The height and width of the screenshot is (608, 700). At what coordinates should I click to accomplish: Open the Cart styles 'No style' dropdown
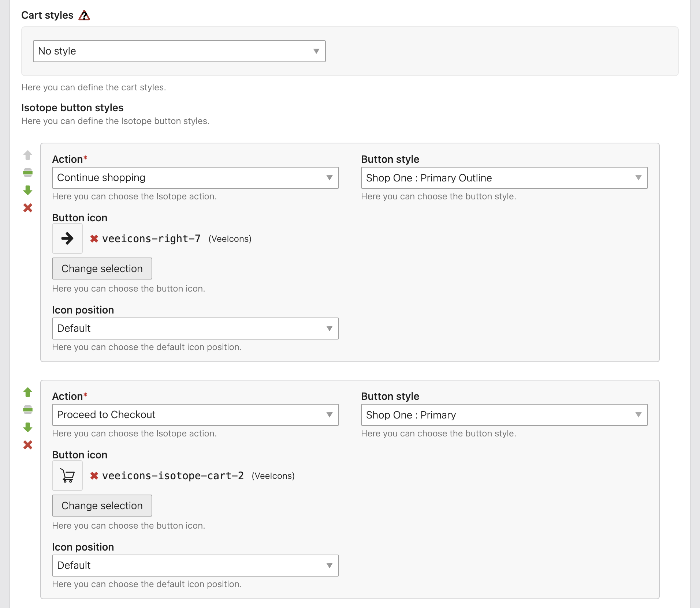tap(179, 51)
